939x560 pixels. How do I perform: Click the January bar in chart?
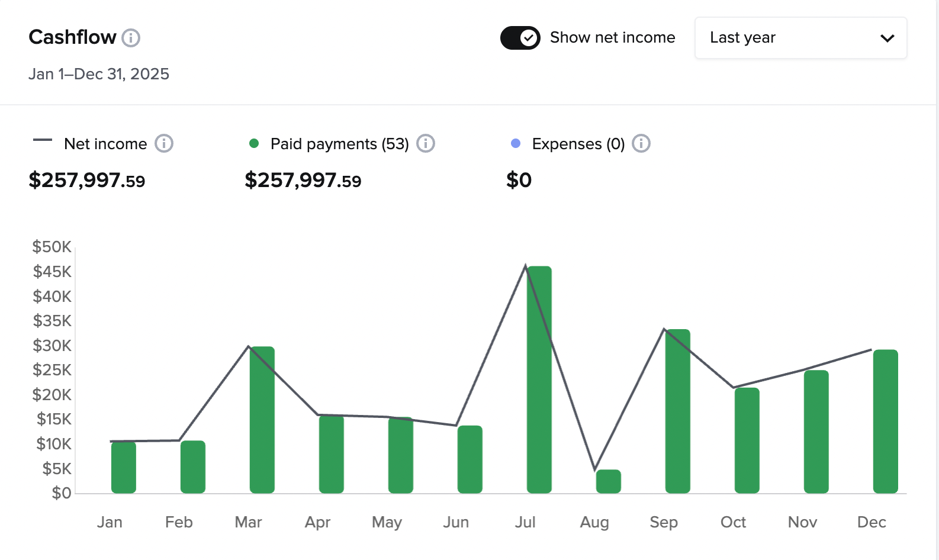[x=124, y=467]
